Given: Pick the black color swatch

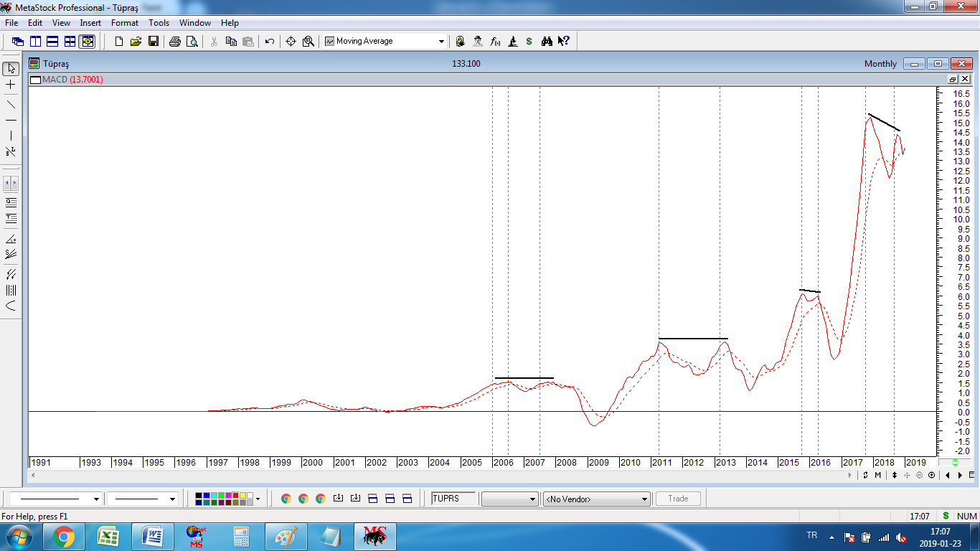Looking at the screenshot, I should 199,495.
